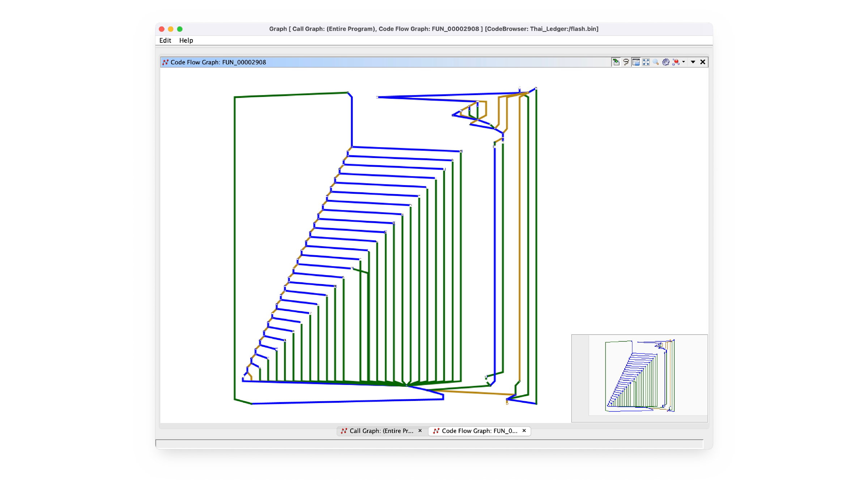Toggle the navigate-on-incoming-location green arrow button

tap(616, 62)
